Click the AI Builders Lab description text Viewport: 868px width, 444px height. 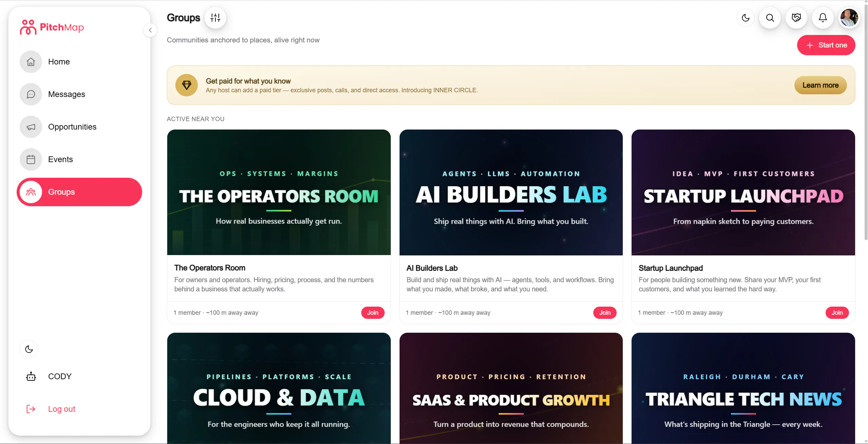coord(510,284)
